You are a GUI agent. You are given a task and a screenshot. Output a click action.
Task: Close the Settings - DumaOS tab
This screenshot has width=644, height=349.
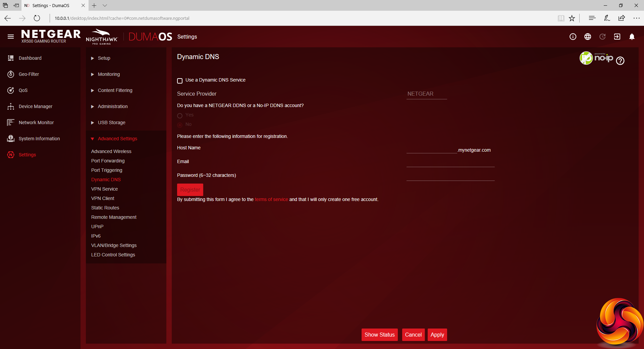[83, 5]
